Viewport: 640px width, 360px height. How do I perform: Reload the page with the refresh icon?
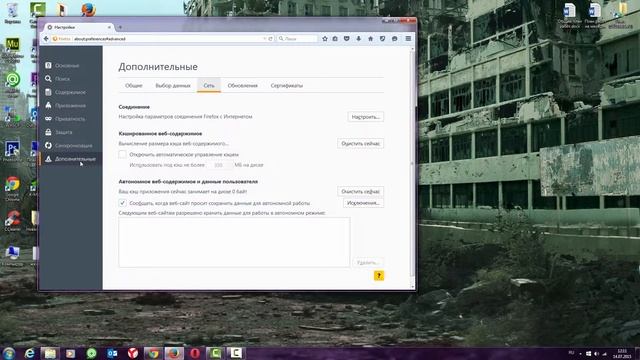[270, 39]
